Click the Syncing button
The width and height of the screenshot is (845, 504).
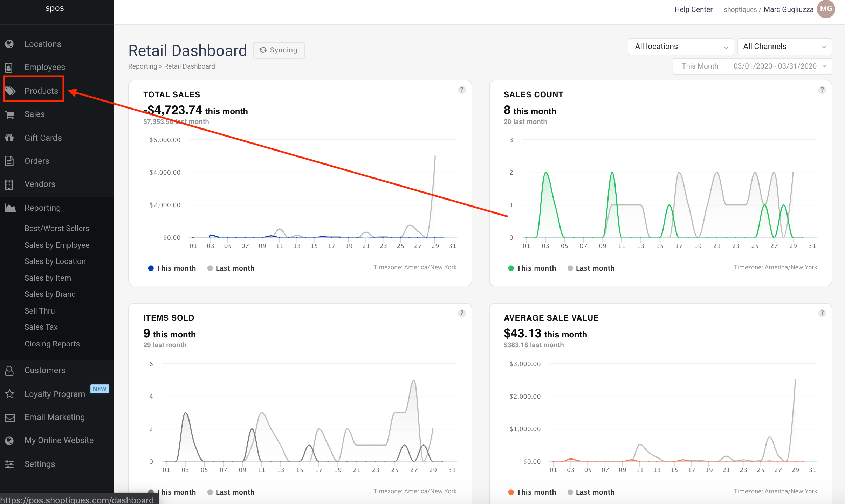click(x=279, y=50)
